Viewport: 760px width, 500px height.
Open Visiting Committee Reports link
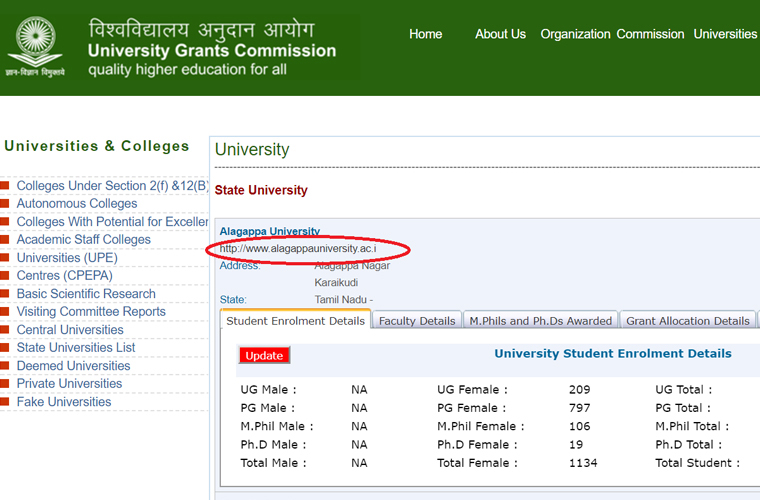point(91,312)
